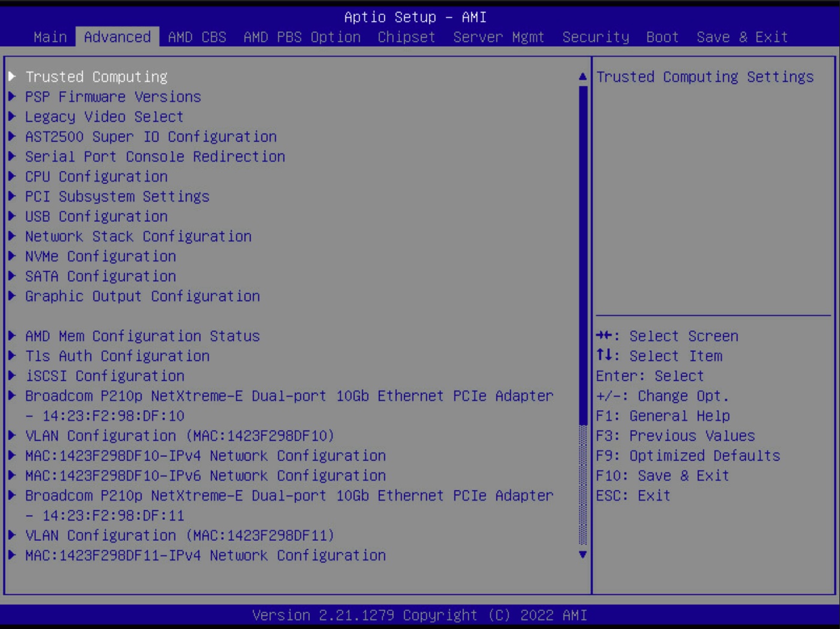Open CPU Configuration submenu

[97, 176]
